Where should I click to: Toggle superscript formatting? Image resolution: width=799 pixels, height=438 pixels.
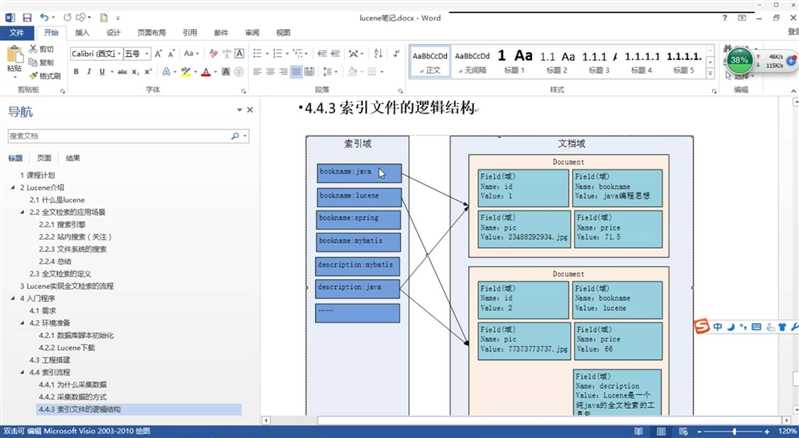pyautogui.click(x=148, y=72)
